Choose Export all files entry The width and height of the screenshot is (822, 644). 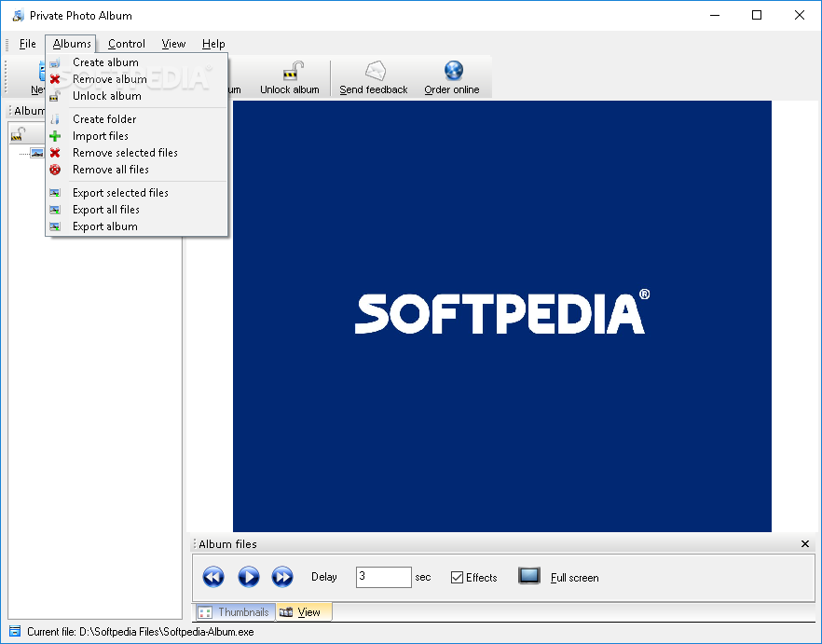click(137, 210)
